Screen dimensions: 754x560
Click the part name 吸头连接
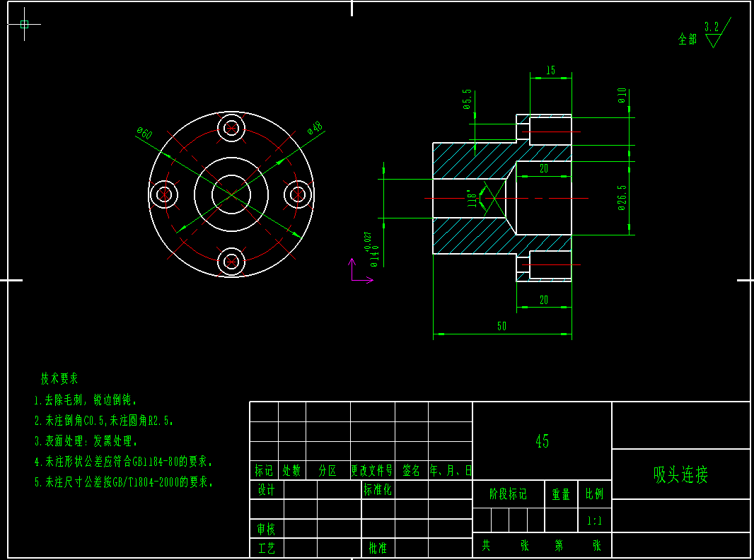point(680,475)
